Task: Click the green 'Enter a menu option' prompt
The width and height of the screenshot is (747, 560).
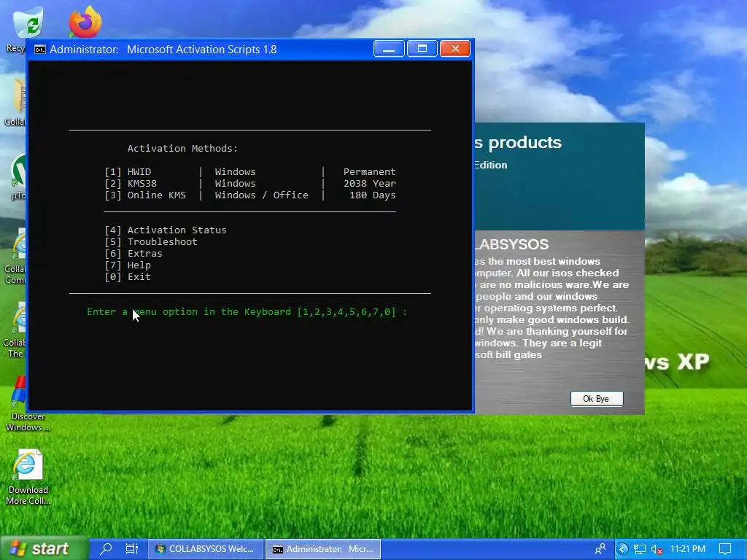Action: point(247,312)
